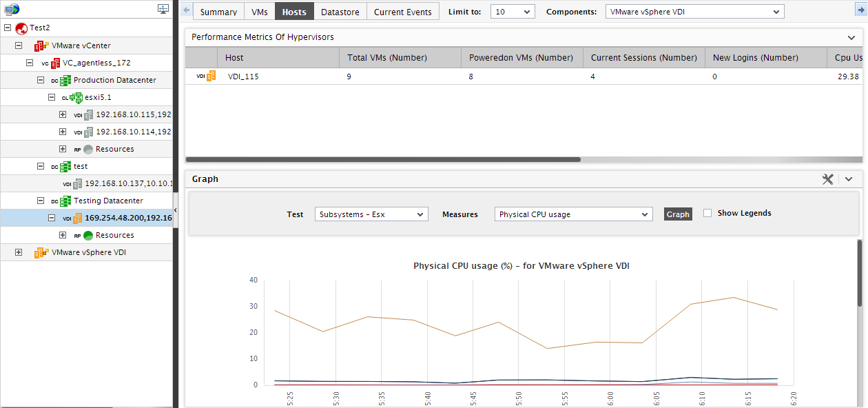Viewport: 868px width, 408px height.
Task: Open the Current Events tab
Action: (x=403, y=12)
